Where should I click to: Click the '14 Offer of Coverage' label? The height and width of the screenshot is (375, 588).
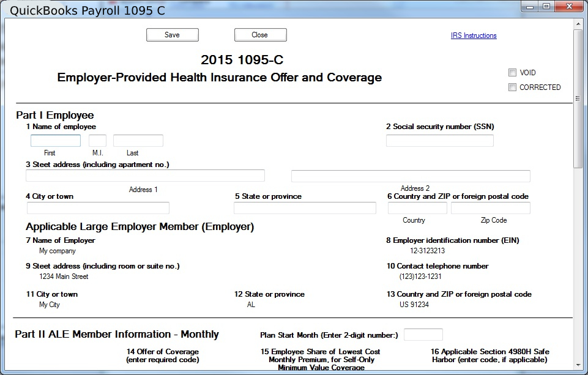tap(163, 355)
